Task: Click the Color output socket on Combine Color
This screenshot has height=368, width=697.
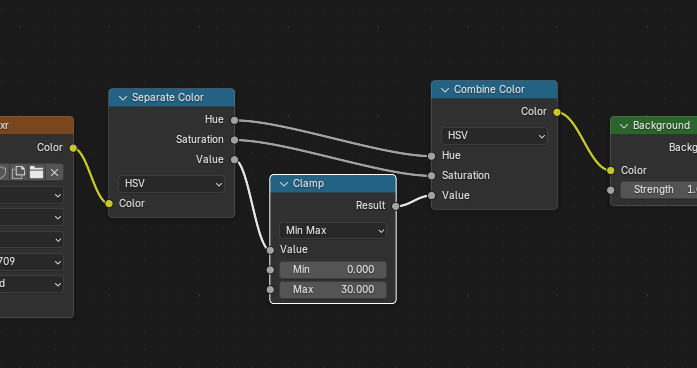Action: point(557,112)
